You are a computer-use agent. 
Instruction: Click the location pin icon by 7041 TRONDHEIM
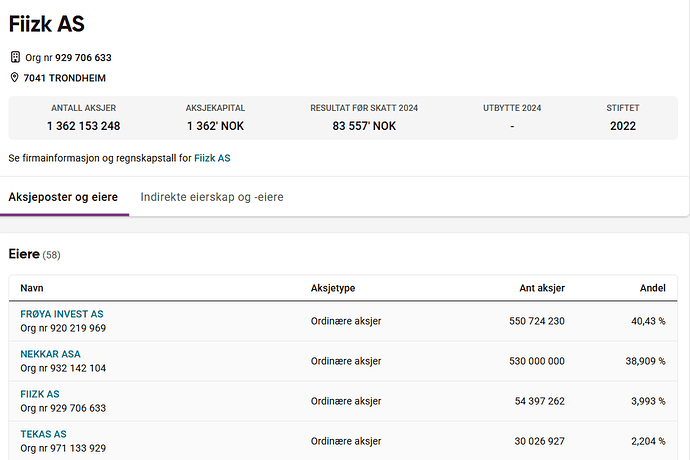coord(15,77)
